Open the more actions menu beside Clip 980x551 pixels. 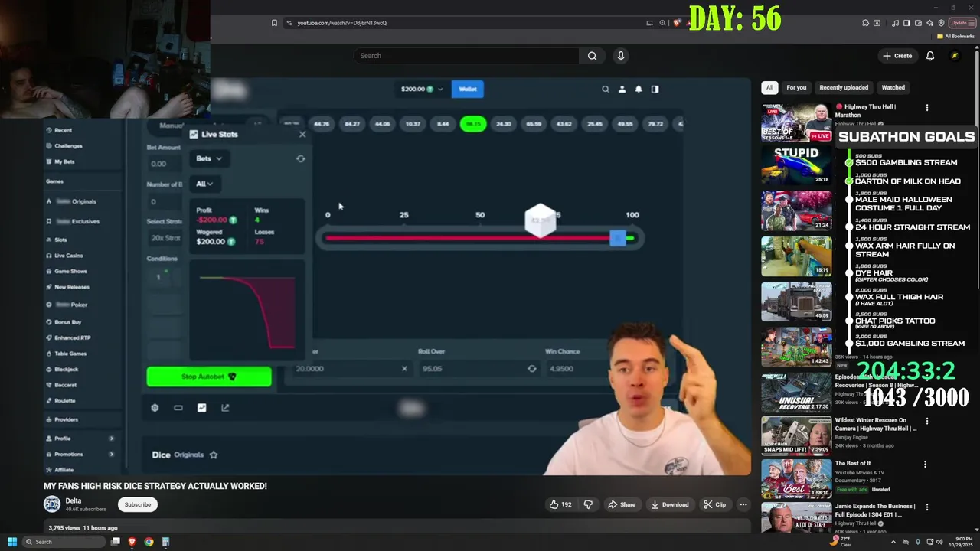click(743, 504)
